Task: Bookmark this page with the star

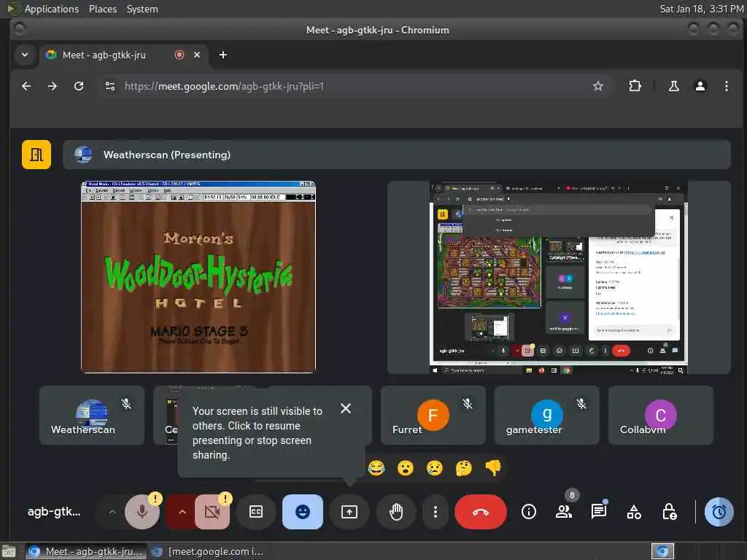Action: pos(598,86)
